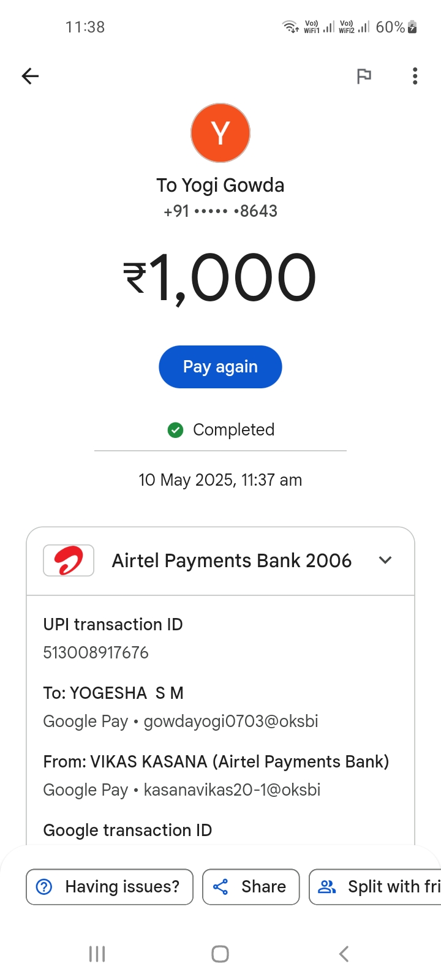Viewport: 441px width, 980px height.
Task: Tap the back arrow icon
Action: (x=30, y=76)
